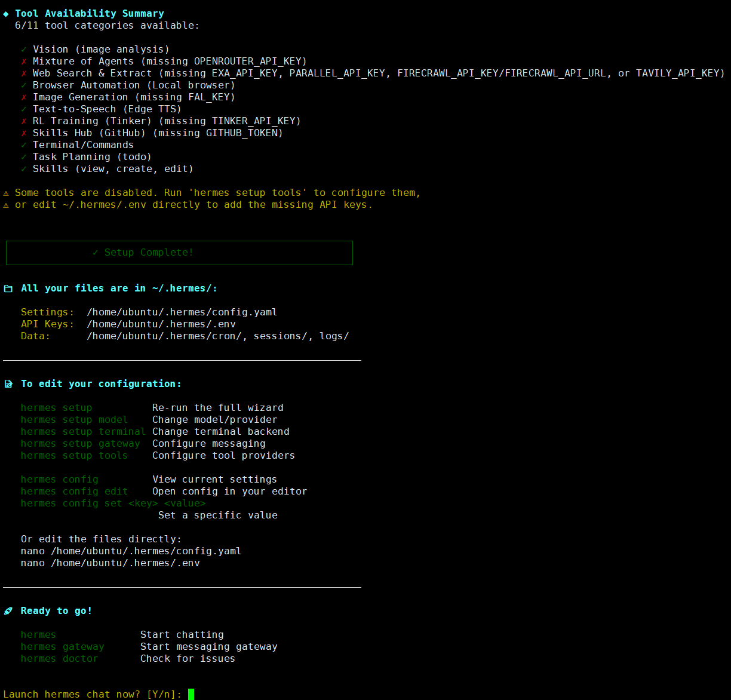Click 'Terminal/Commands' line
Viewport: 731px width, 700px height.
tap(84, 145)
